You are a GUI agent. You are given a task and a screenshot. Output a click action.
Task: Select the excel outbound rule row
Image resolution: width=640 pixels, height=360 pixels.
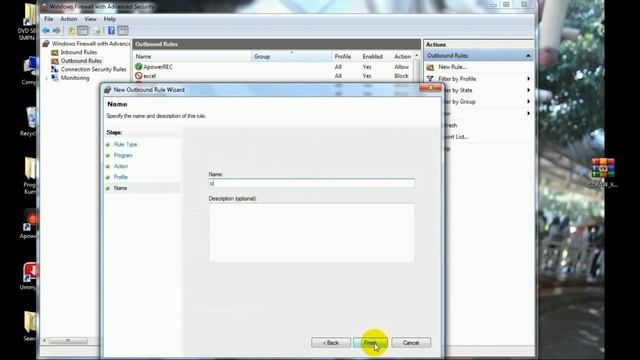click(x=273, y=76)
